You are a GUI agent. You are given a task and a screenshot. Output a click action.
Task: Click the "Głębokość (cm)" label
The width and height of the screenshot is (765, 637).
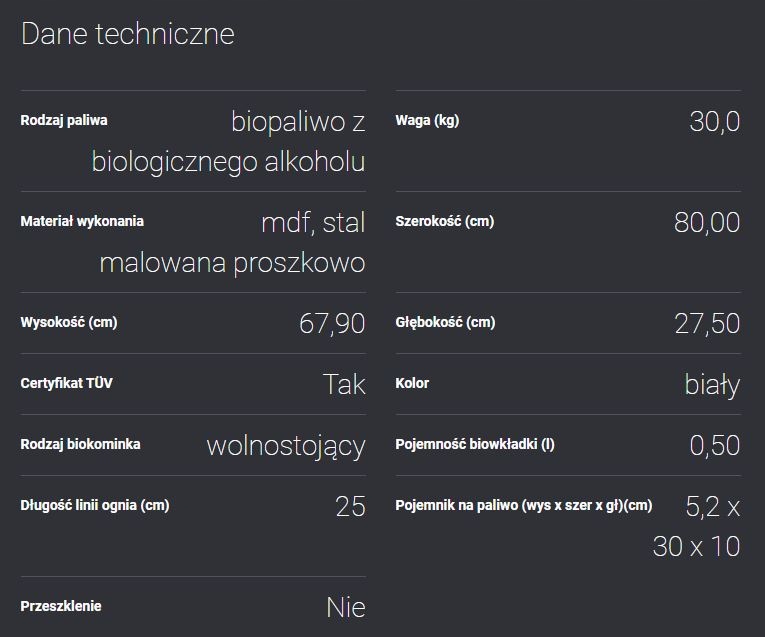point(445,323)
